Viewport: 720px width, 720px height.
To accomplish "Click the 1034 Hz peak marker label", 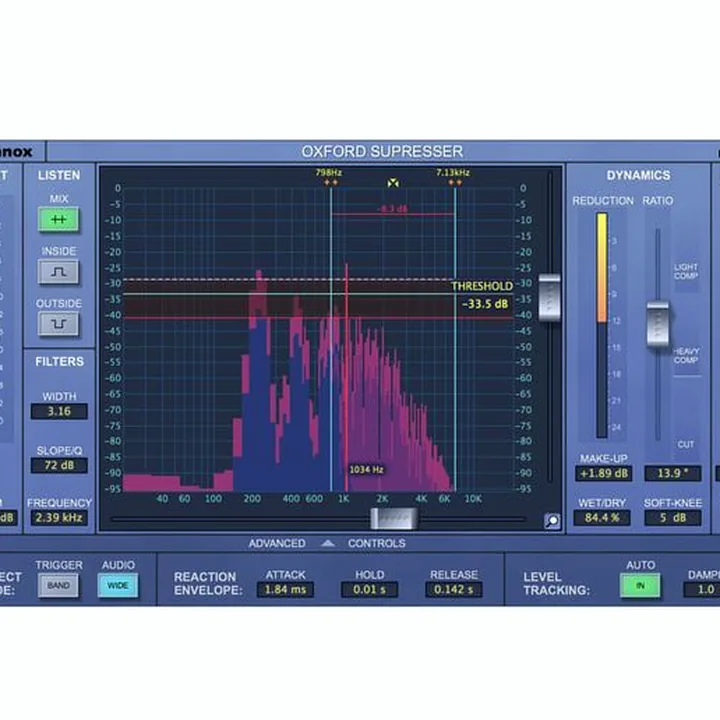I will click(x=366, y=470).
